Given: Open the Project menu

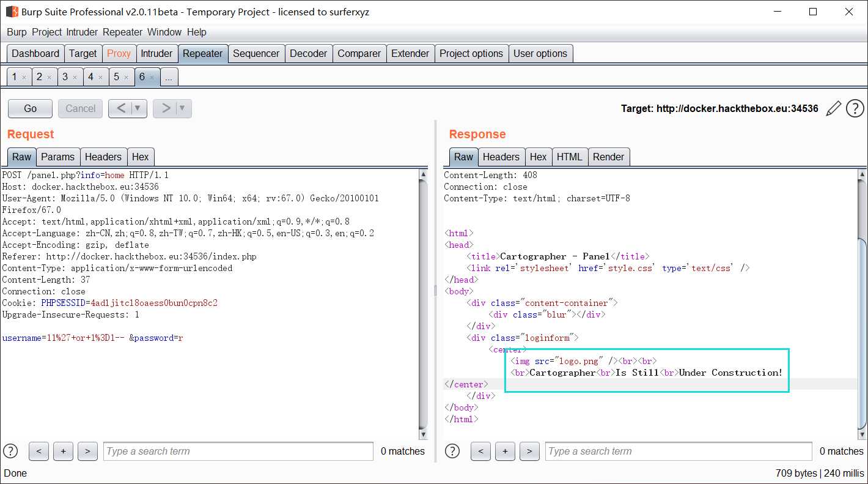Looking at the screenshot, I should (47, 32).
